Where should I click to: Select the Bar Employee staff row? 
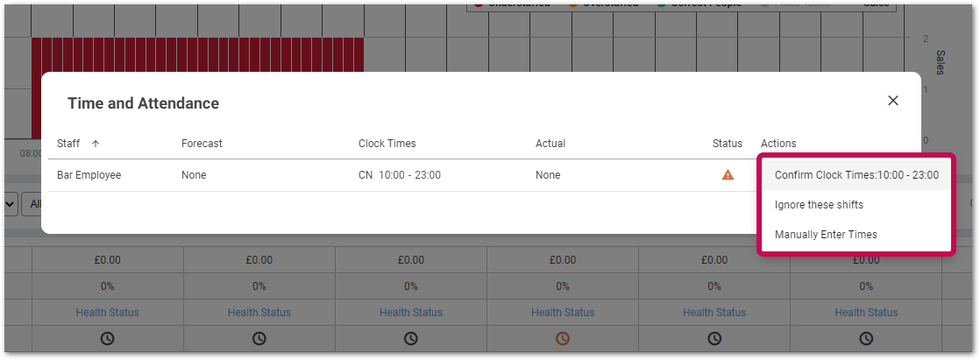(x=89, y=175)
